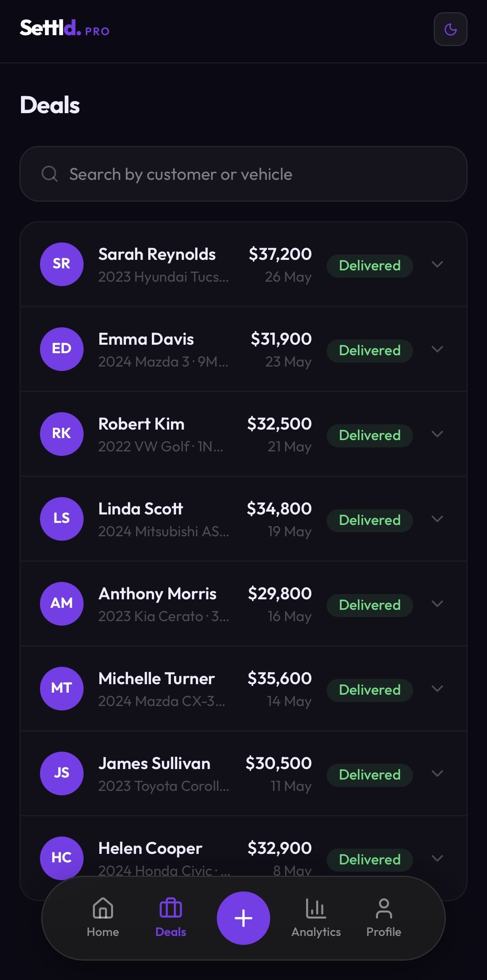Expand Linda Scott deal chevron
Screen dimensions: 487x980
pyautogui.click(x=437, y=519)
